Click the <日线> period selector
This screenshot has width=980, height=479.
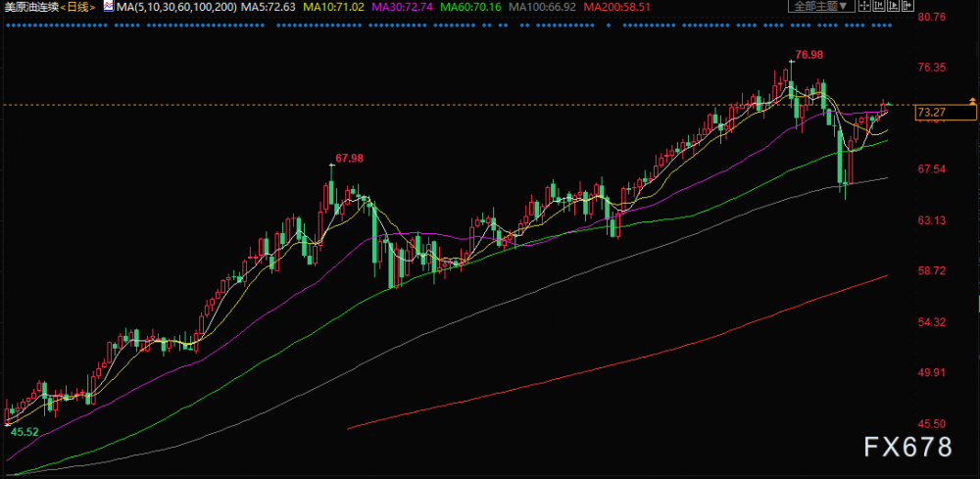click(78, 8)
